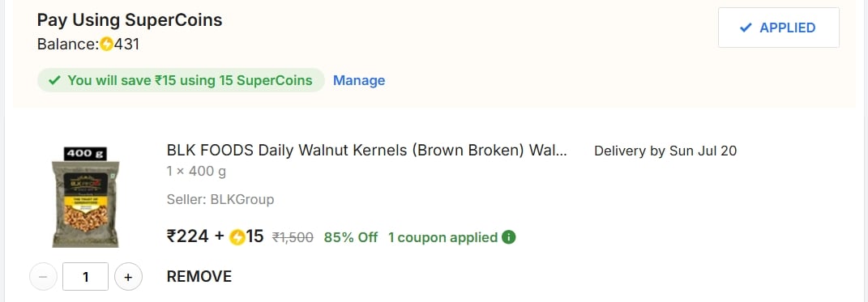This screenshot has width=868, height=302.
Task: Increase quantity with the plus button
Action: [128, 277]
